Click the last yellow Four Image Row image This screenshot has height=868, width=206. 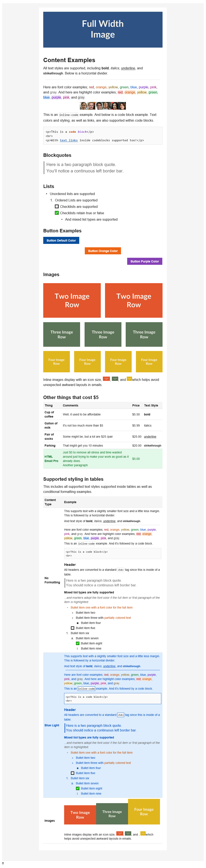coord(149,361)
